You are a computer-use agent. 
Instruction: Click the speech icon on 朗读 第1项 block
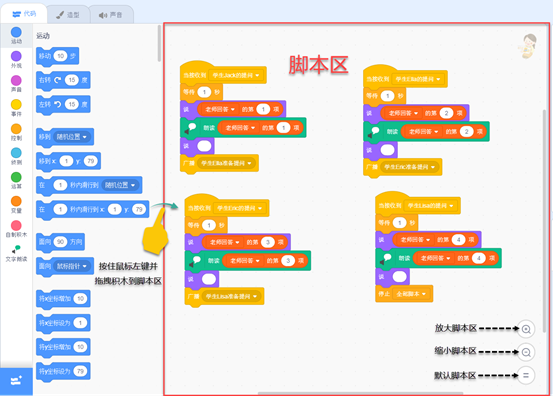[190, 128]
